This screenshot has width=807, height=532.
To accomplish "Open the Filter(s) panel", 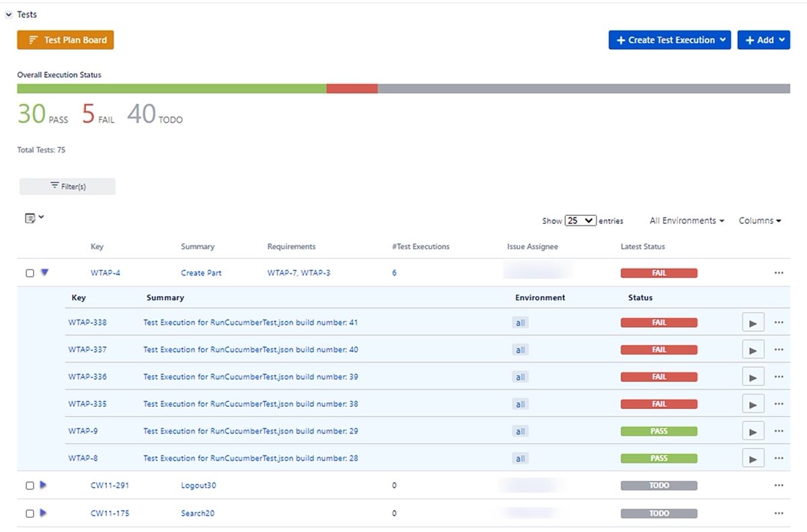I will click(67, 186).
